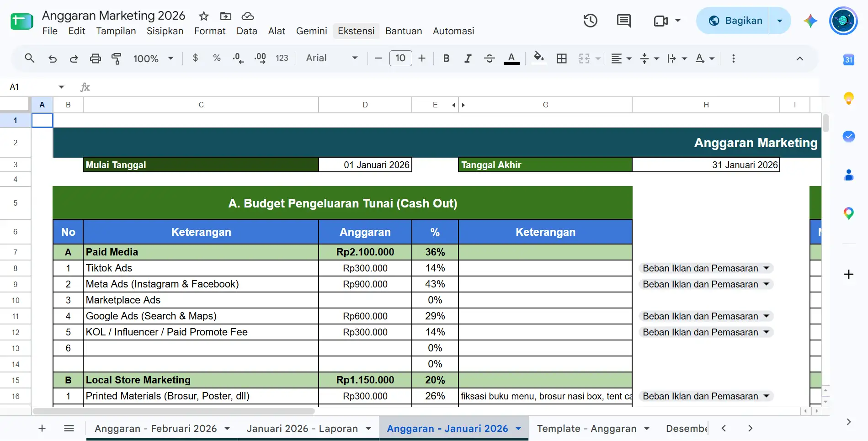This screenshot has height=441, width=868.
Task: Click the font size input field
Action: pyautogui.click(x=400, y=58)
